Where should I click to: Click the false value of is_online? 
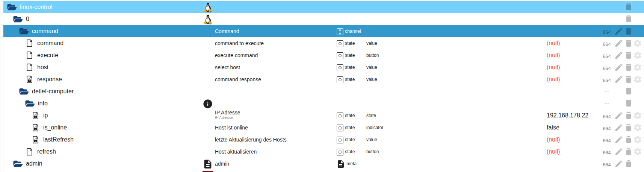click(553, 128)
